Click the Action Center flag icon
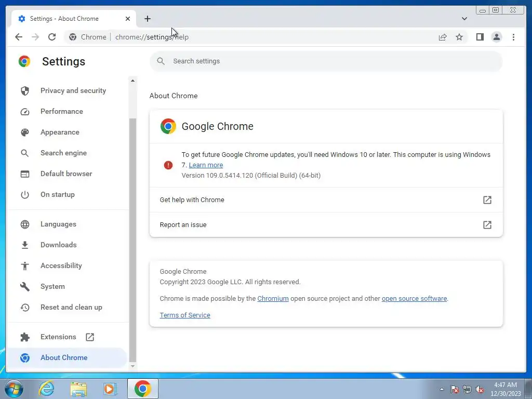Viewport: 532px width, 399px height. click(x=455, y=389)
